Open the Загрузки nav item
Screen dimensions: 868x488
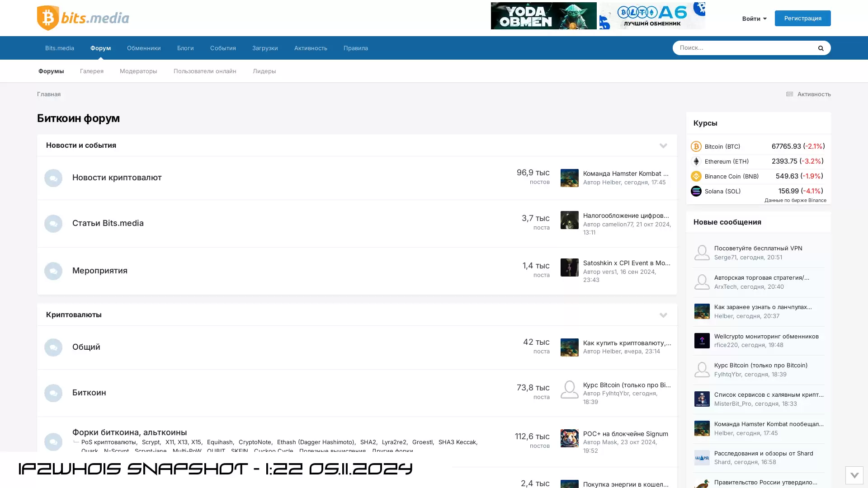265,48
